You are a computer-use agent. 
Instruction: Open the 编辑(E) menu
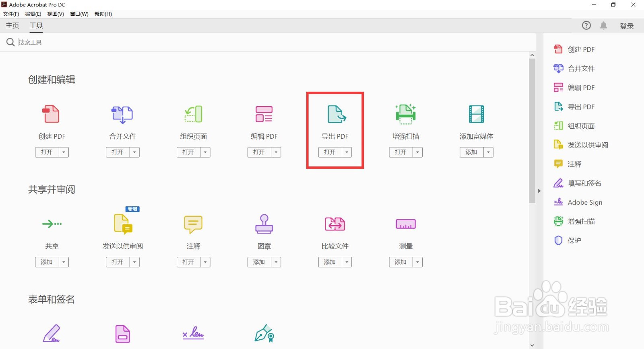(33, 14)
